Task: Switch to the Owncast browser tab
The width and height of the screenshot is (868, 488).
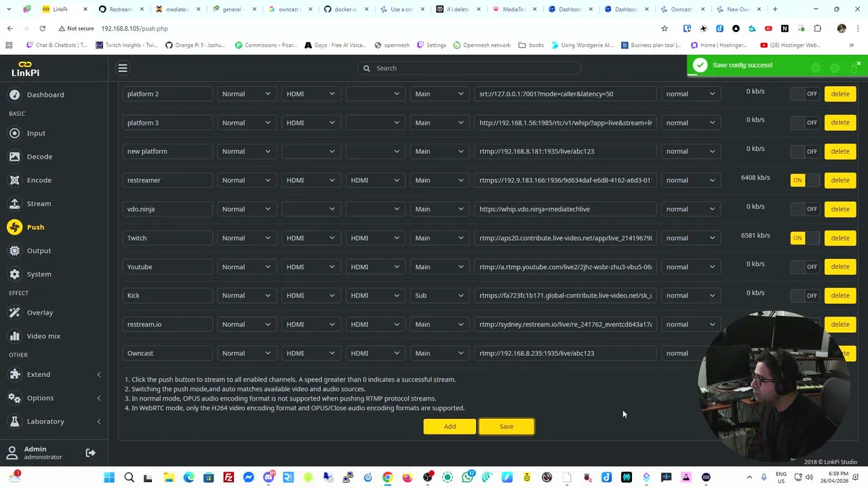Action: (x=681, y=9)
